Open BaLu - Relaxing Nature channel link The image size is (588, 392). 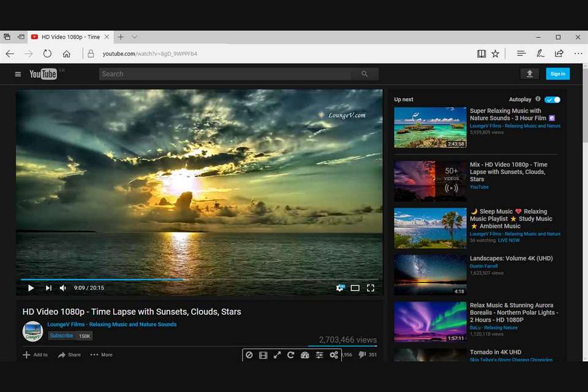(494, 328)
